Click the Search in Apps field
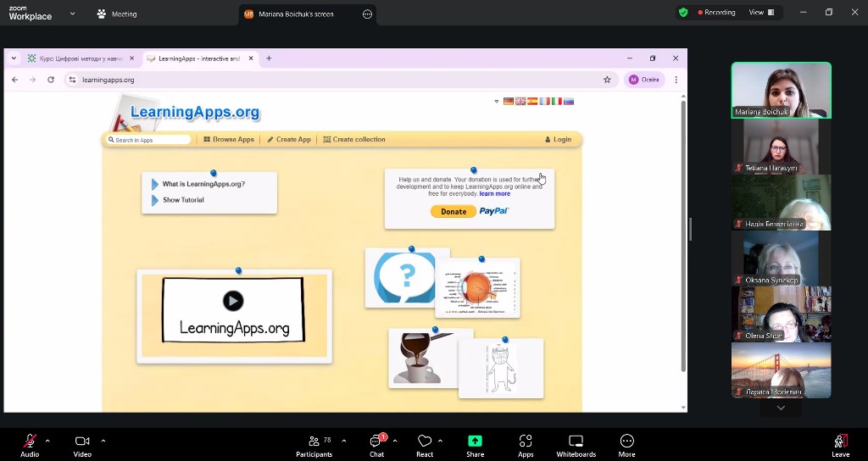The height and width of the screenshot is (461, 868). (x=151, y=140)
